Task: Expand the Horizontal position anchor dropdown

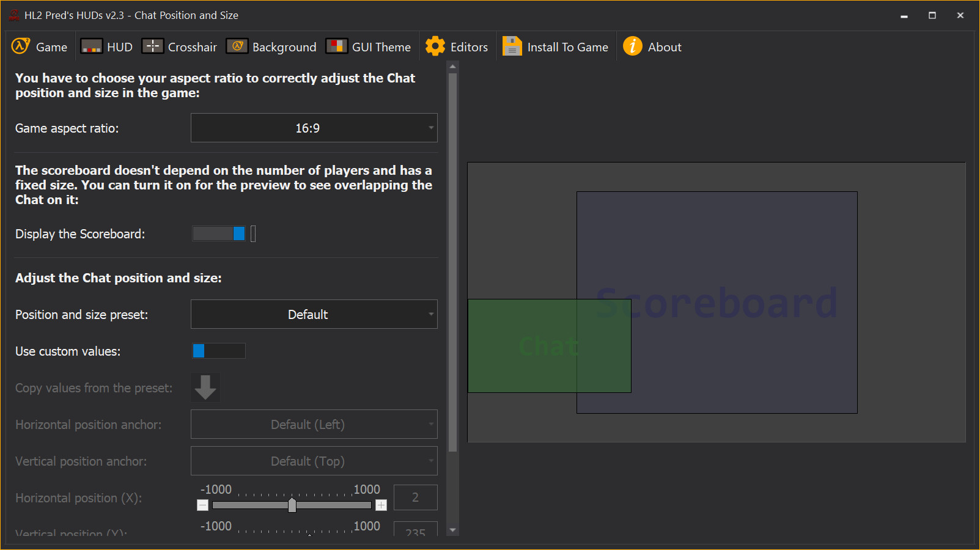Action: click(x=314, y=424)
